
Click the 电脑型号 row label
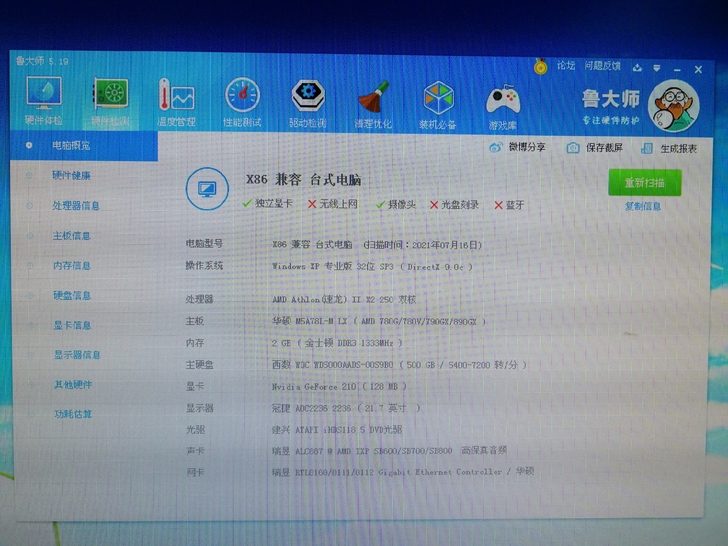click(204, 243)
